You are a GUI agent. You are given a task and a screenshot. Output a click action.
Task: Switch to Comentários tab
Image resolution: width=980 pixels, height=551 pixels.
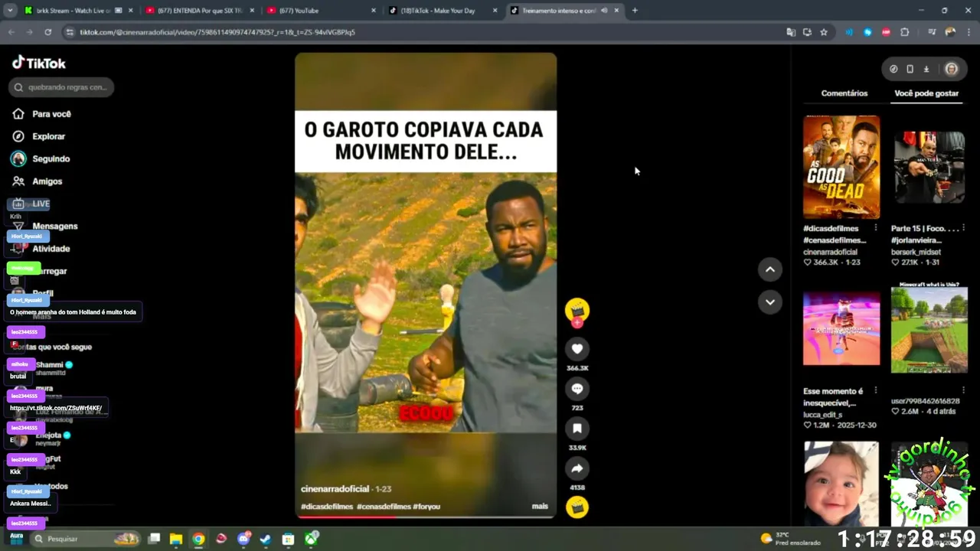(844, 93)
